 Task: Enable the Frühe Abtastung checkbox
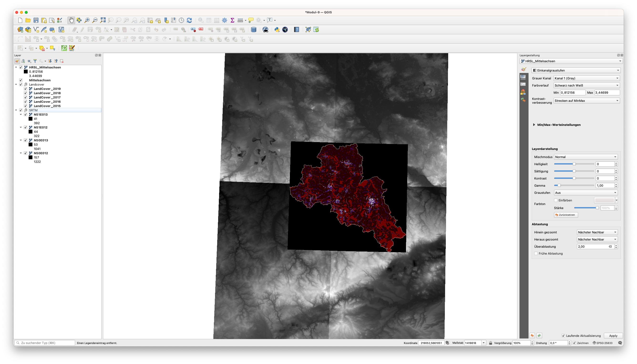click(536, 254)
